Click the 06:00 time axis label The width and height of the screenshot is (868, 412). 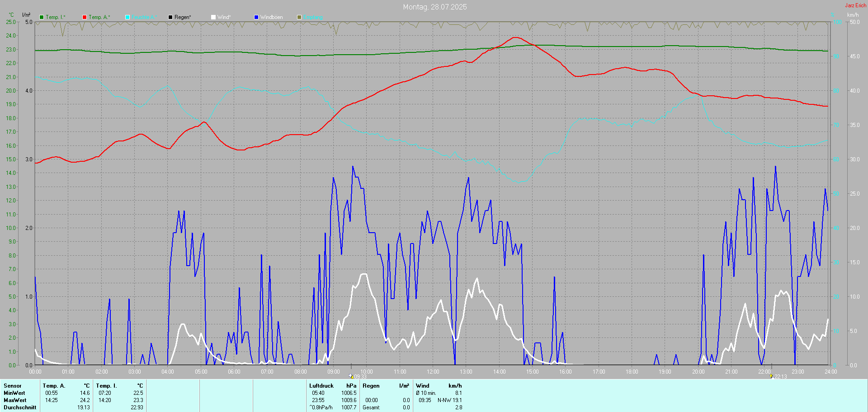[234, 372]
